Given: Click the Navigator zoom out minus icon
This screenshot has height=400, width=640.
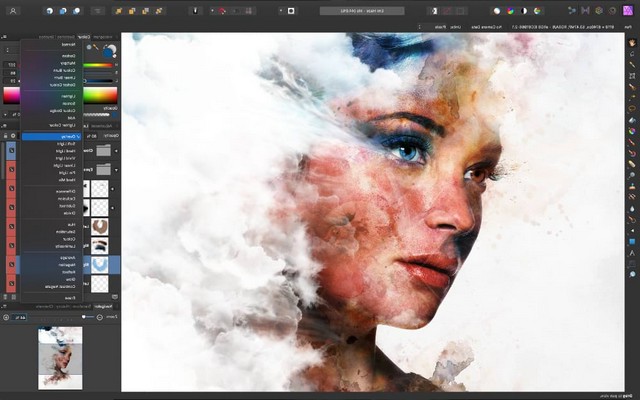Looking at the screenshot, I should (x=101, y=316).
